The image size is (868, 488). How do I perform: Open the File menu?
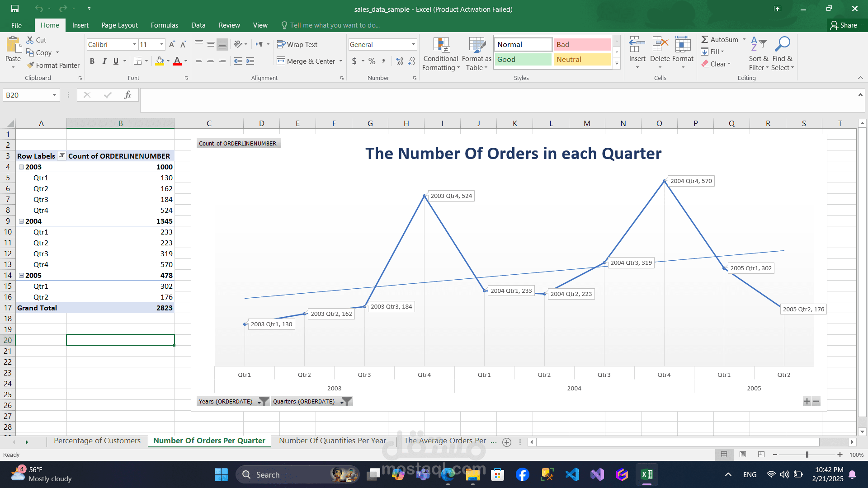click(x=16, y=25)
